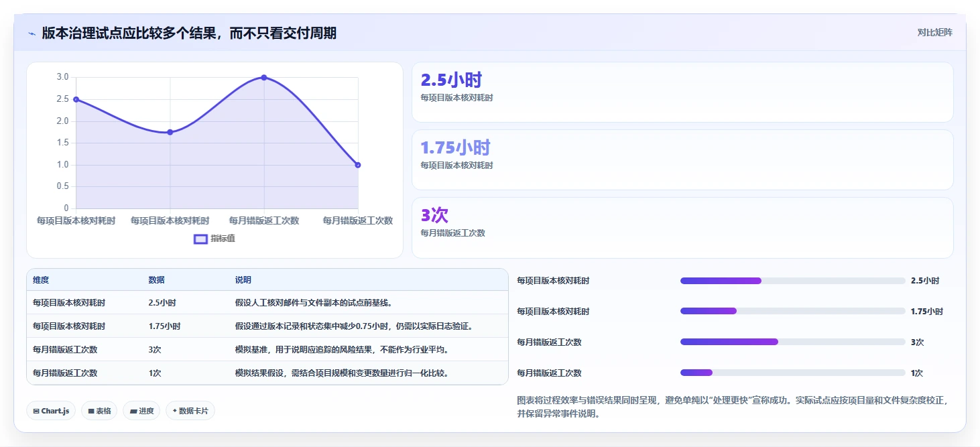This screenshot has width=980, height=447.
Task: Click the chart data point at 1.0
Action: pyautogui.click(x=358, y=165)
